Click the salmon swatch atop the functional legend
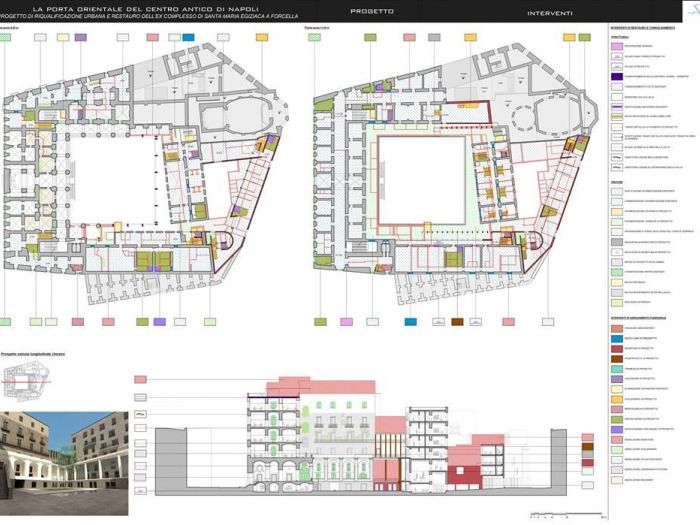This screenshot has width=700, height=525. [x=617, y=329]
